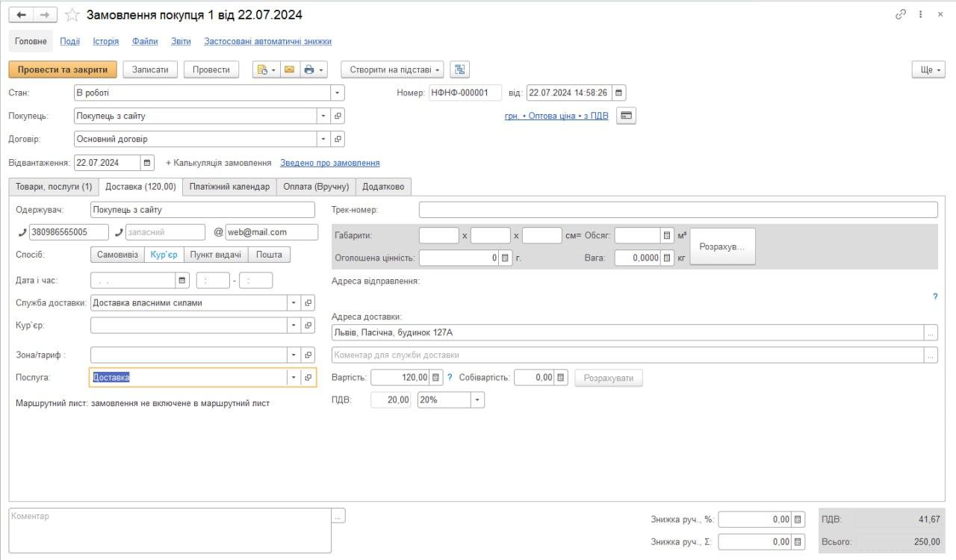
Task: Add order to favorites star
Action: [x=72, y=15]
